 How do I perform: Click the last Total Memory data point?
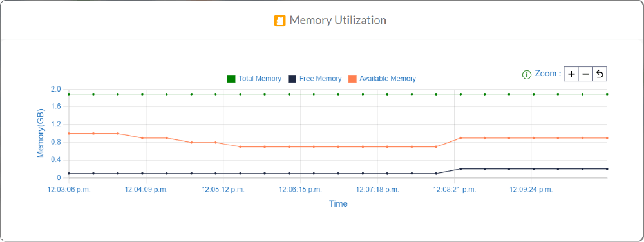point(607,94)
